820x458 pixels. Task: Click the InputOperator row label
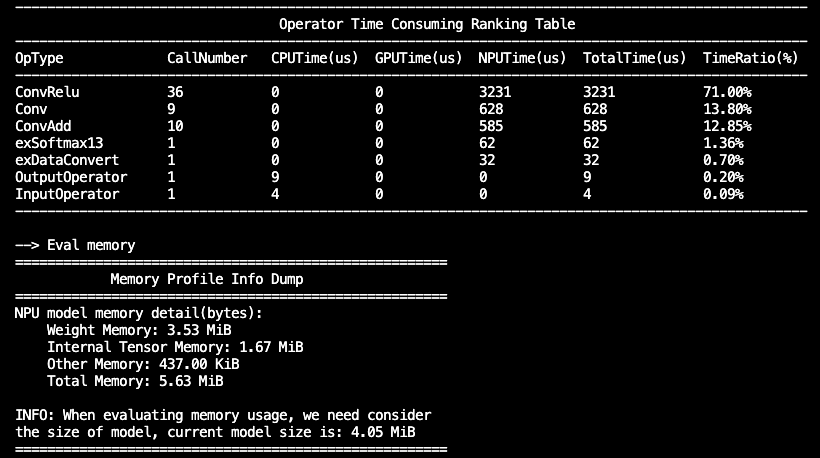[x=67, y=194]
